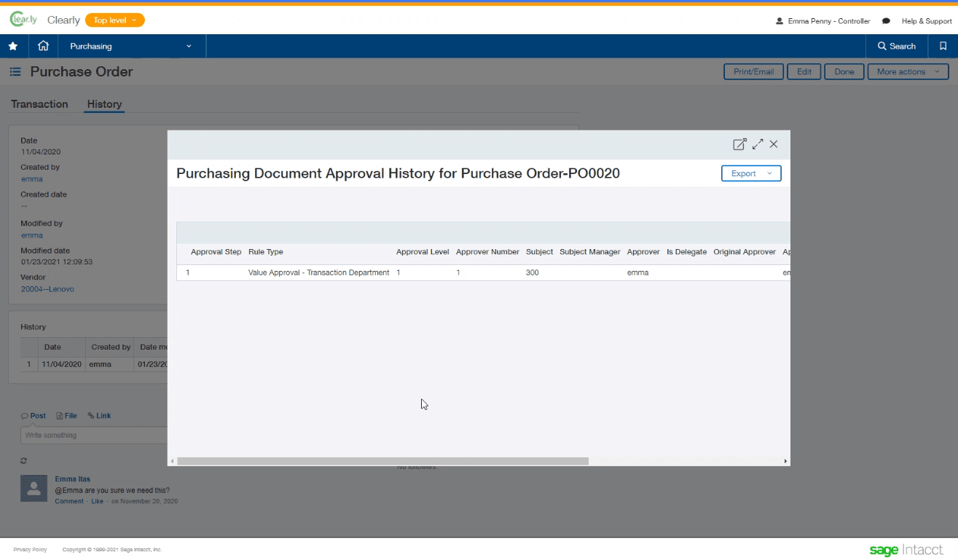This screenshot has height=560, width=958.
Task: Open vendor 20004--Lenovo record
Action: coord(47,288)
